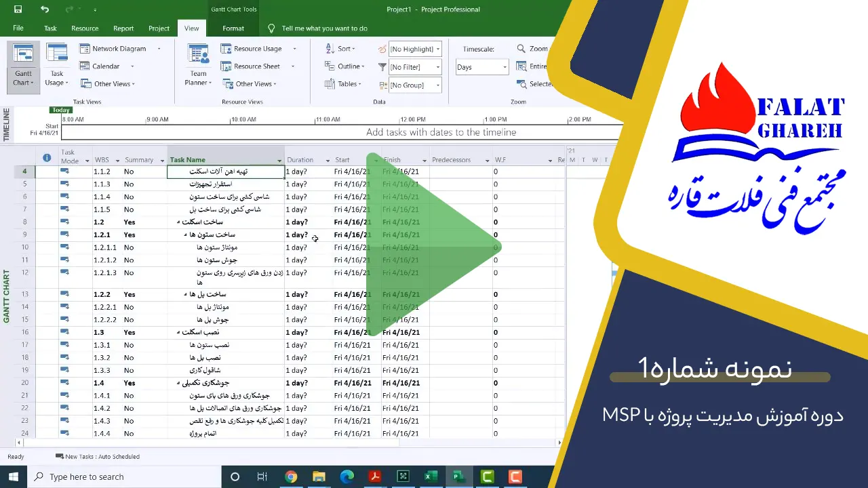The height and width of the screenshot is (488, 868).
Task: Click the Task Mode column header
Action: coord(75,157)
